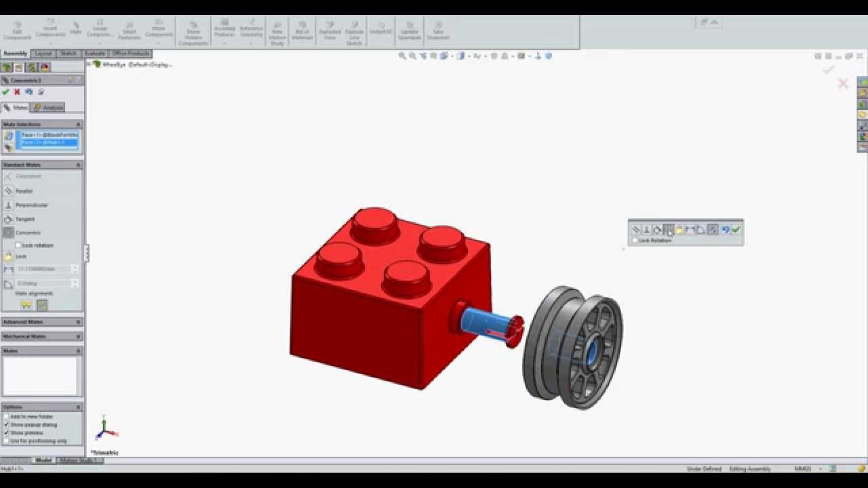Image resolution: width=868 pixels, height=488 pixels.
Task: Cancel the mate with the red X
Action: [x=17, y=92]
